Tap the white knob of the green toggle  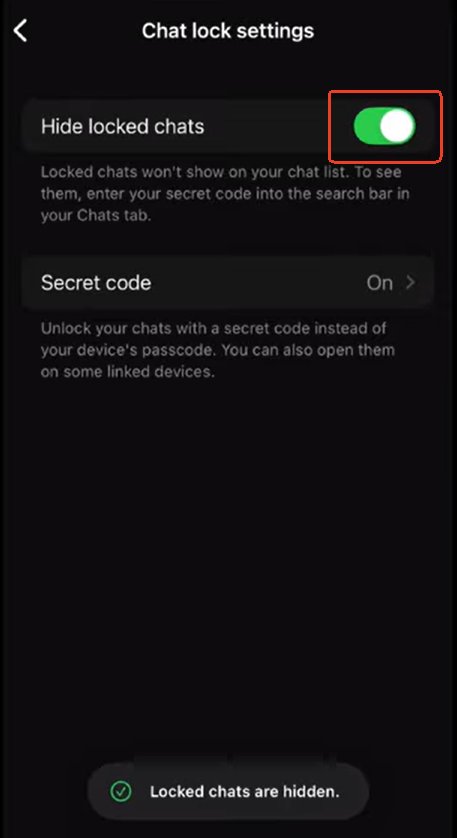click(x=397, y=127)
